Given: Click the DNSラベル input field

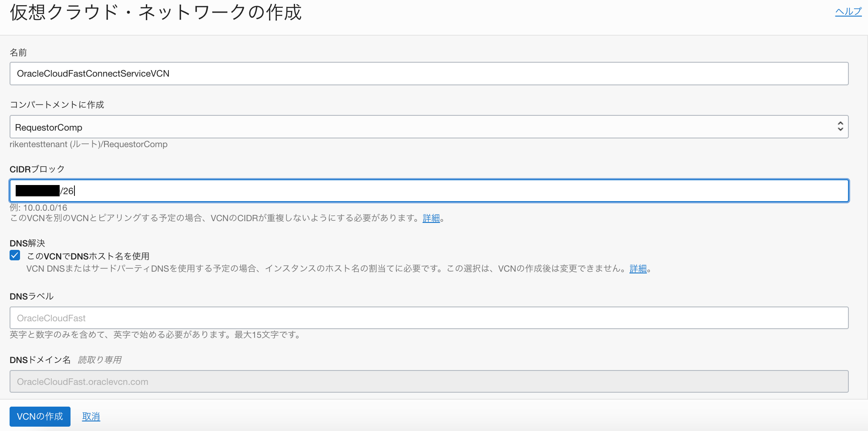Looking at the screenshot, I should pos(429,318).
